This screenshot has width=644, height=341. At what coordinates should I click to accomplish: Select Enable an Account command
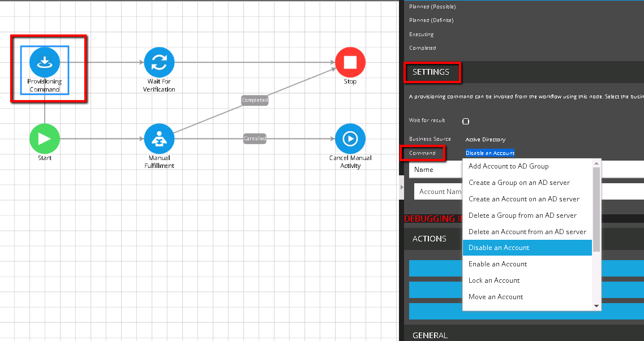click(497, 264)
